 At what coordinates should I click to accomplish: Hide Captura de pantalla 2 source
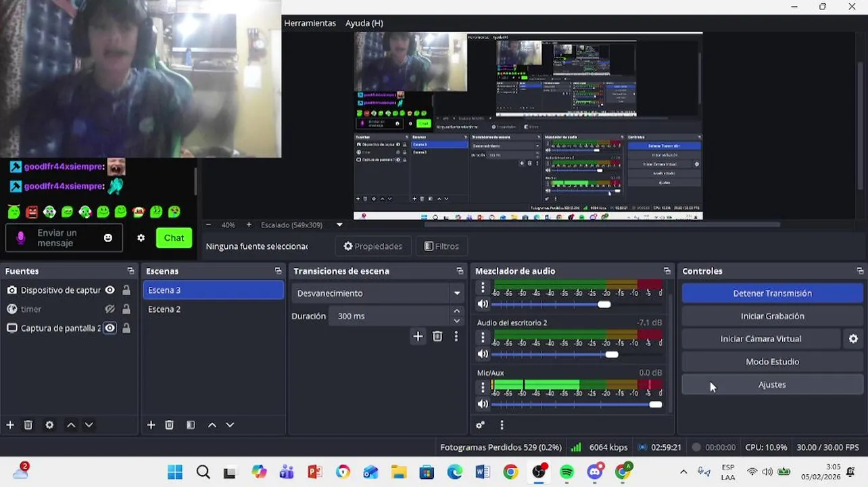coord(110,328)
